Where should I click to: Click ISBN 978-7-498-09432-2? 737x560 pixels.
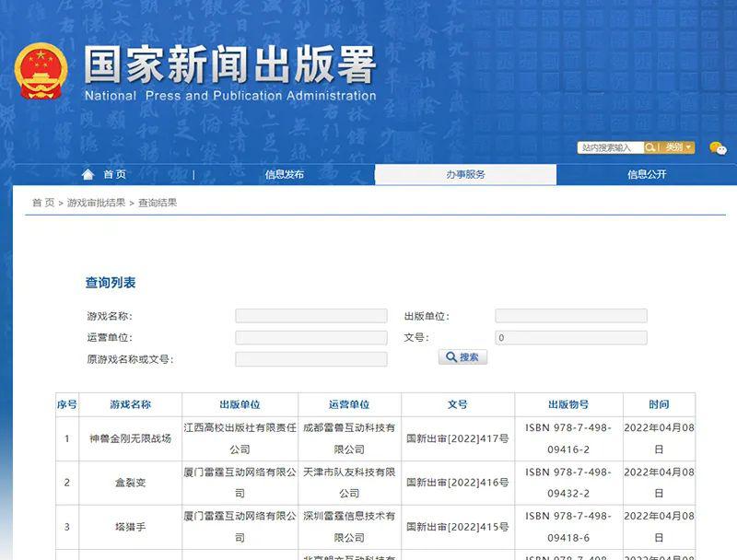click(568, 483)
